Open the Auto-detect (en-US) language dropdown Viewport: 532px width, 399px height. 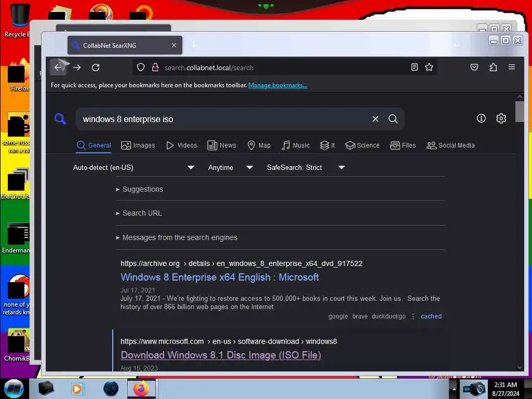click(134, 167)
